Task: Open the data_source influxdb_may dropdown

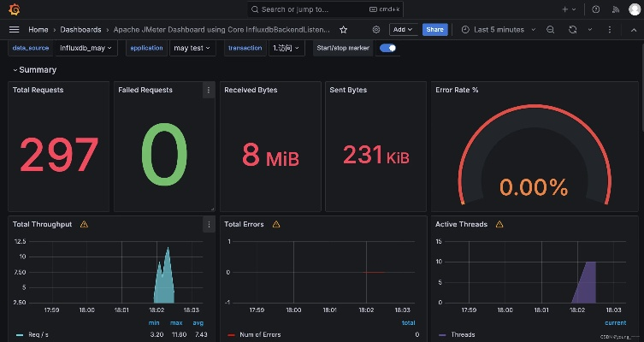Action: [x=86, y=48]
